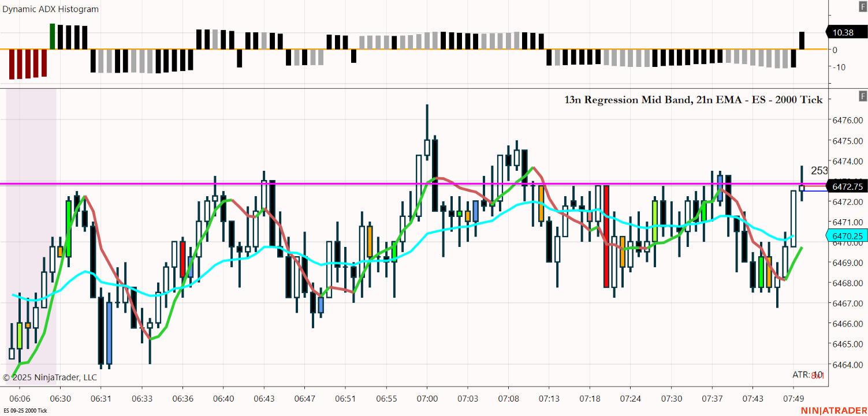This screenshot has width=868, height=416.
Task: Click the 6469.00 price axis label
Action: pos(847,263)
